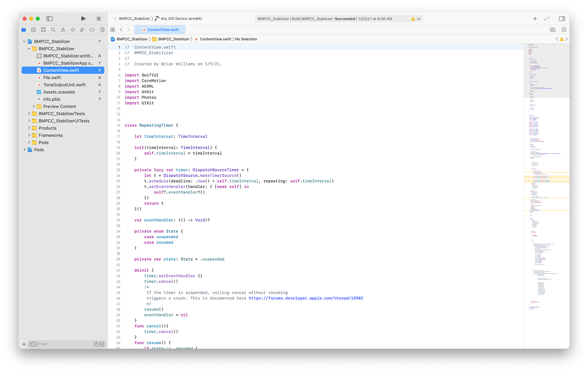Open the Test navigator diamond icon
Image resolution: width=588 pixels, height=373 pixels.
tap(73, 30)
